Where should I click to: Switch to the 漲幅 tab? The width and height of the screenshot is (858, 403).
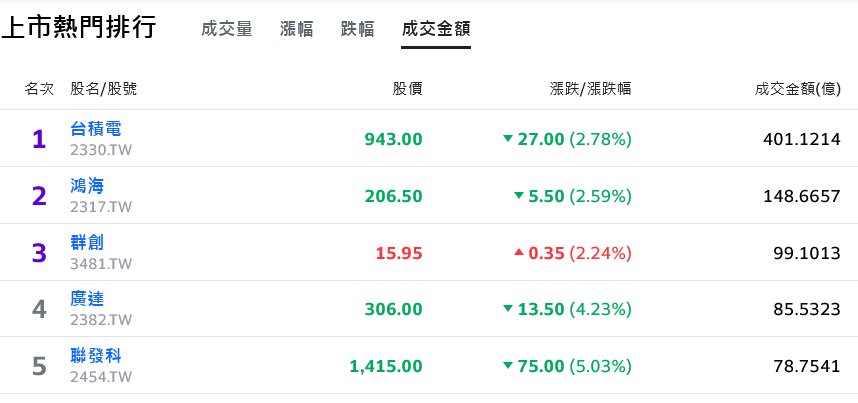point(297,28)
